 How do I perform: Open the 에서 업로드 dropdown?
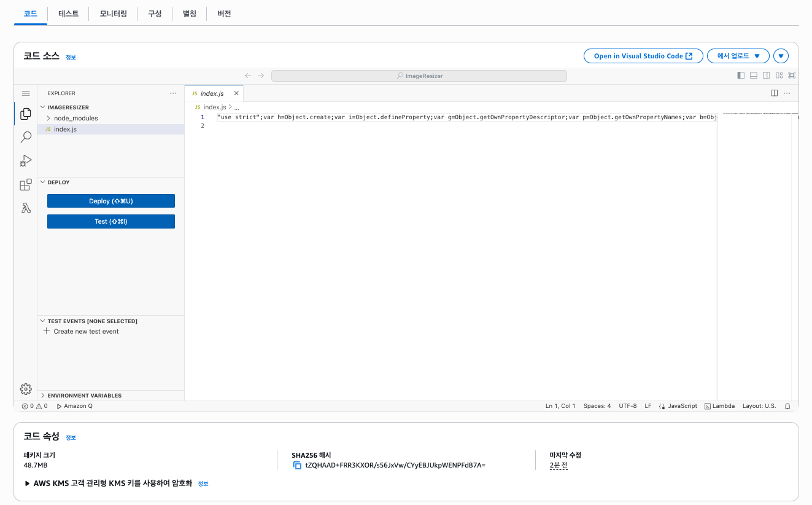pyautogui.click(x=738, y=56)
